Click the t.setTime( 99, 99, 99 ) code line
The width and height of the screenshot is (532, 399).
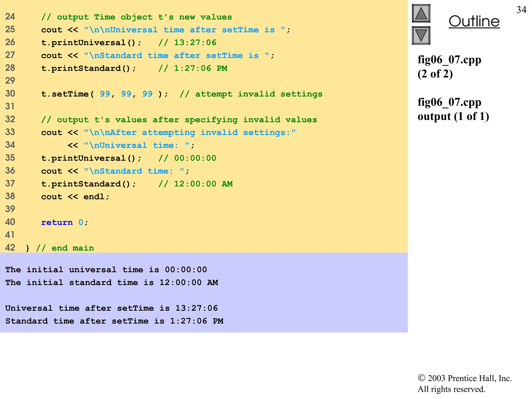point(104,94)
